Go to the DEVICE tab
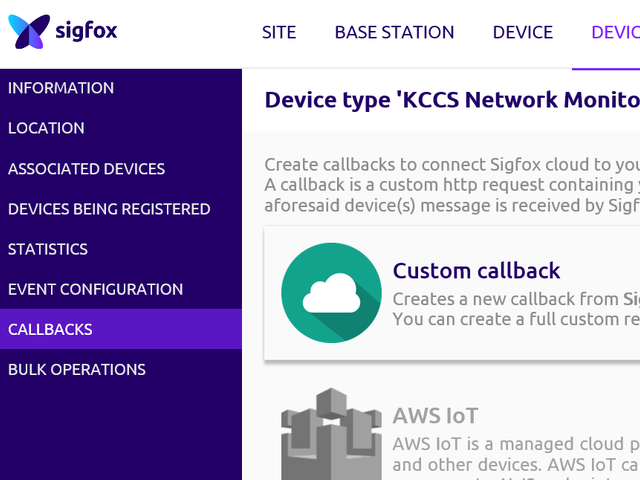This screenshot has width=640, height=480. (x=522, y=32)
